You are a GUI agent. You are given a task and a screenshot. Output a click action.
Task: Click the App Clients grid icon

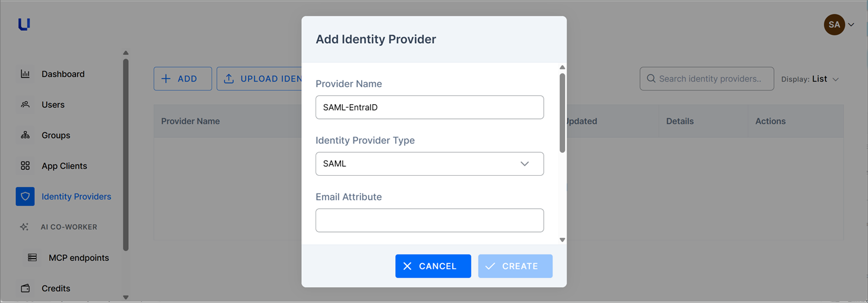(x=25, y=166)
